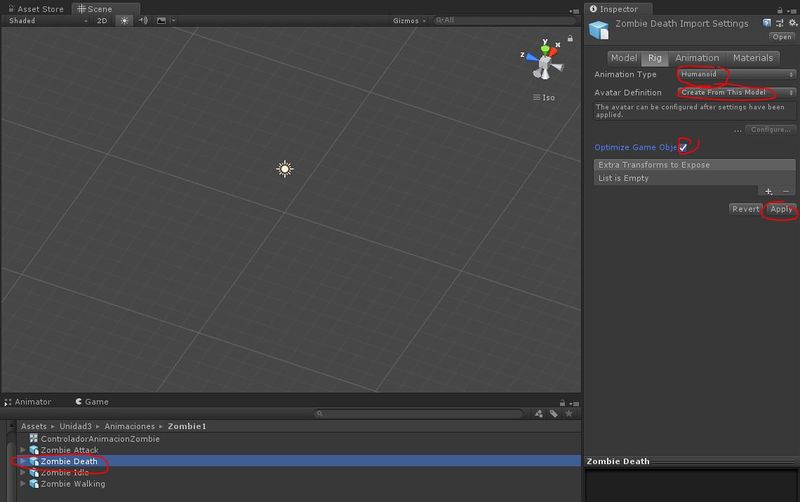Navigate to Unidad3 in the breadcrumb

point(76,426)
